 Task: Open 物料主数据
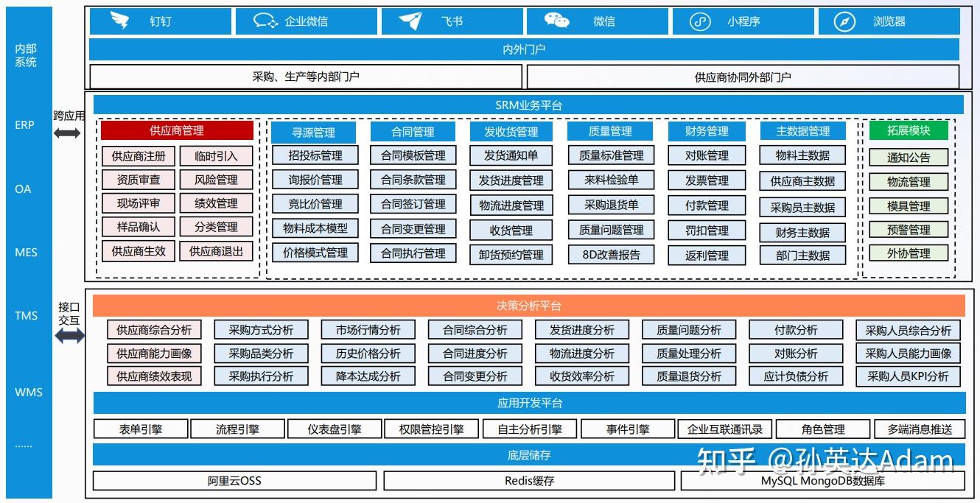pos(802,155)
